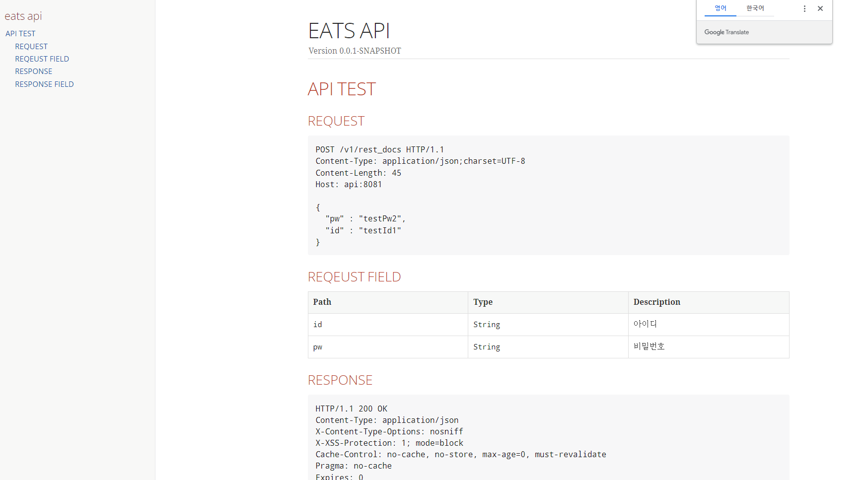The height and width of the screenshot is (480, 868).
Task: Click the Cache-Control header line
Action: pos(461,454)
